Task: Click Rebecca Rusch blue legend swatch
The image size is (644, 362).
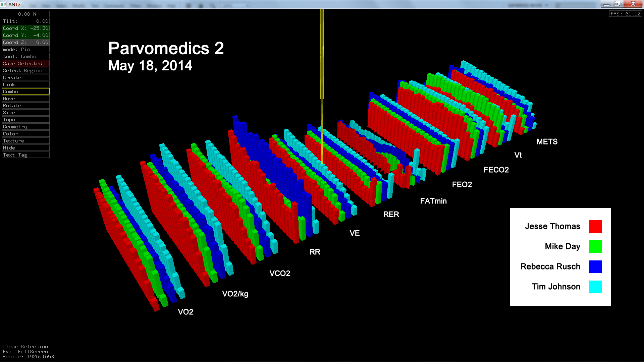Action: [595, 267]
